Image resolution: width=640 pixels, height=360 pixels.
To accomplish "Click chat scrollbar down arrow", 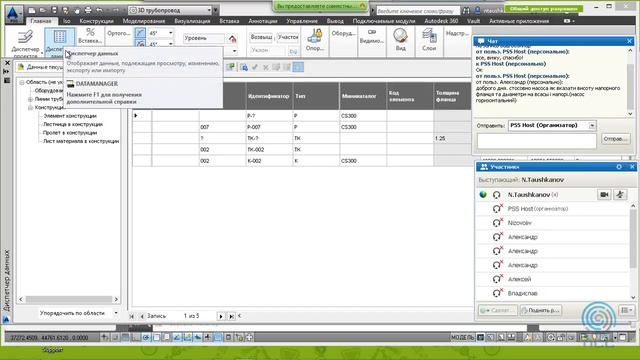I will (x=630, y=114).
